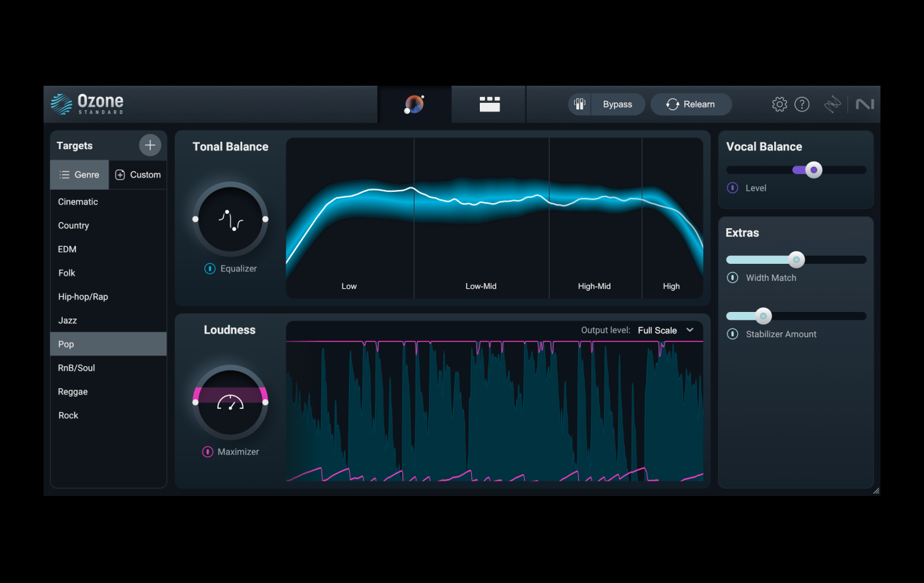Open the Output level Full Scale dropdown
924x583 pixels.
665,330
